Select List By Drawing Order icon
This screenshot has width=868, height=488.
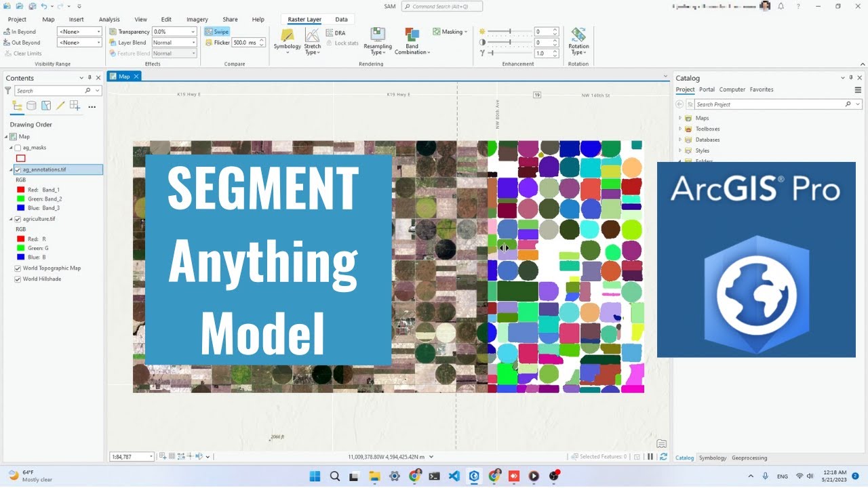click(x=18, y=106)
